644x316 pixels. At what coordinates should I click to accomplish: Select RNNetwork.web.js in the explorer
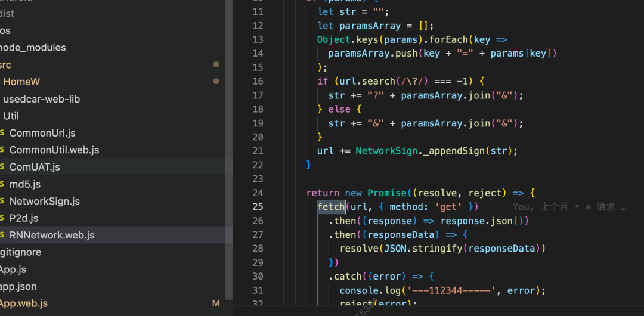pos(52,235)
